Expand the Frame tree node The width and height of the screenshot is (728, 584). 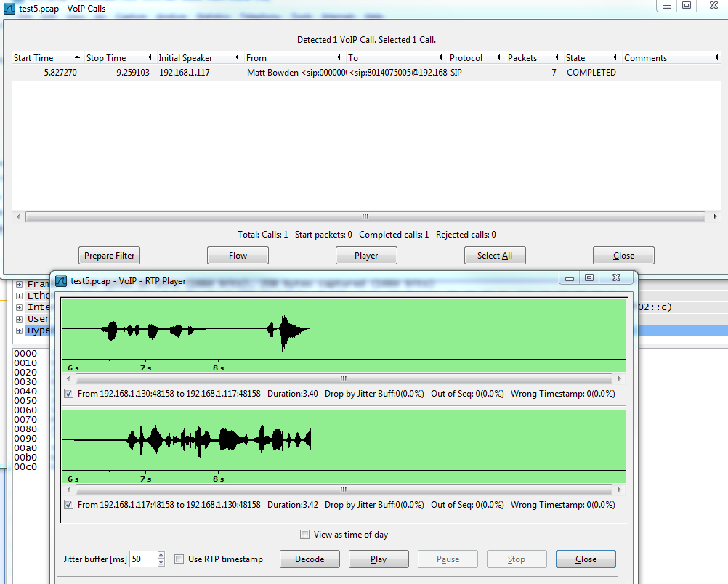(x=19, y=284)
